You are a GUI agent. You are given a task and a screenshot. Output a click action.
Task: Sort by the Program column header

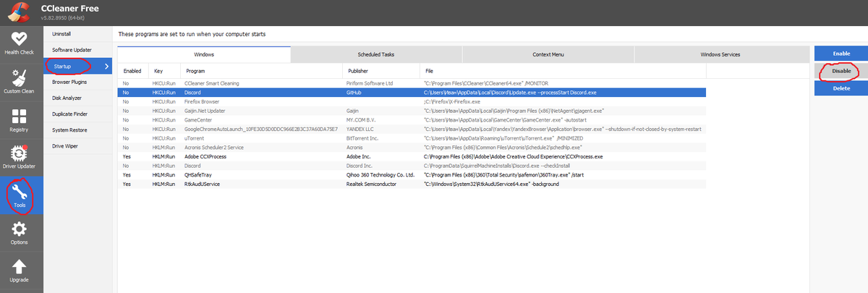tap(261, 71)
